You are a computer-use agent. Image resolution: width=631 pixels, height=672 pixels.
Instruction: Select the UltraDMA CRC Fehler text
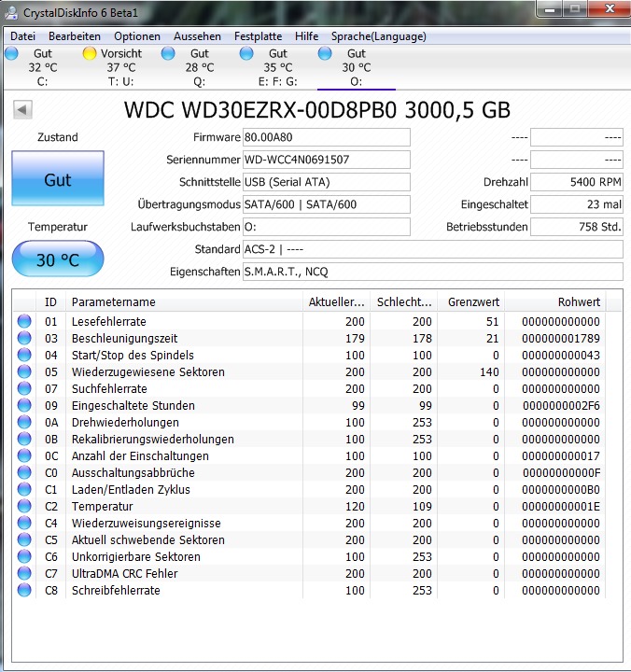coord(124,573)
